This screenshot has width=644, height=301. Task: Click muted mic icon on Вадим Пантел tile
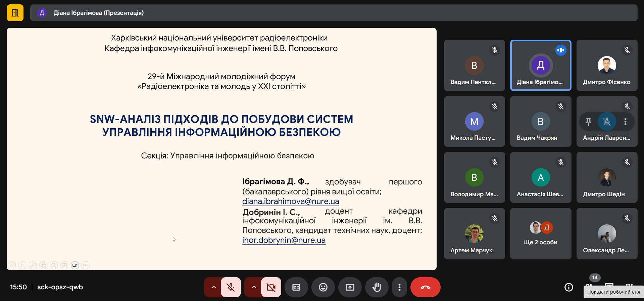(x=495, y=50)
